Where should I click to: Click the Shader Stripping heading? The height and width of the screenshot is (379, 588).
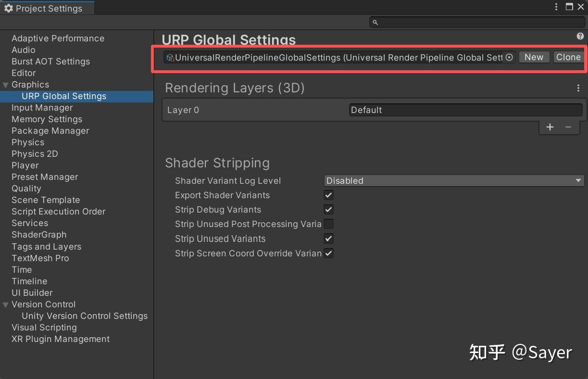coord(217,163)
